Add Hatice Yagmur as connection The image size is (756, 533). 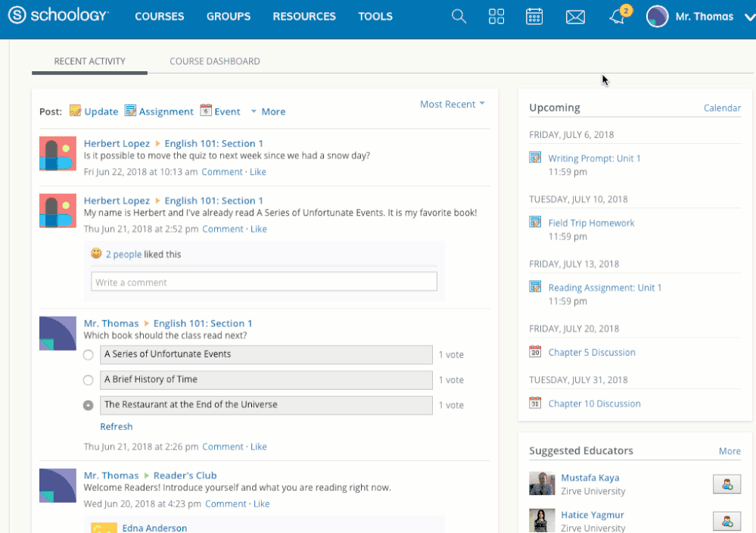tap(726, 521)
